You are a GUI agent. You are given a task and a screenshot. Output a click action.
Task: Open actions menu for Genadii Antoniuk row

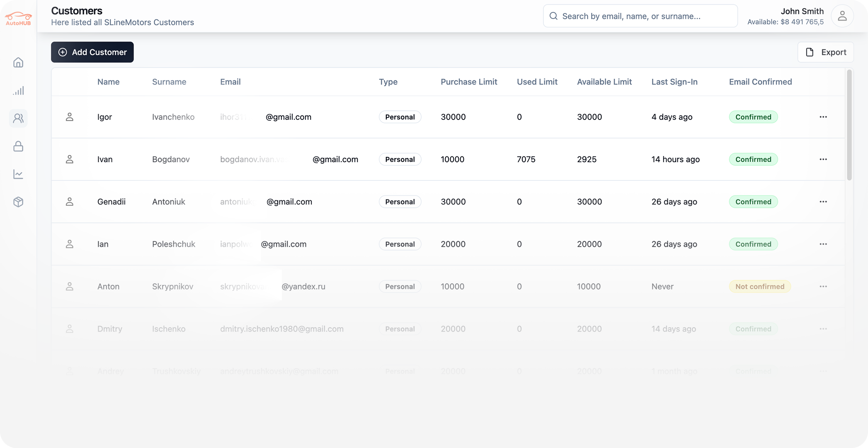823,202
